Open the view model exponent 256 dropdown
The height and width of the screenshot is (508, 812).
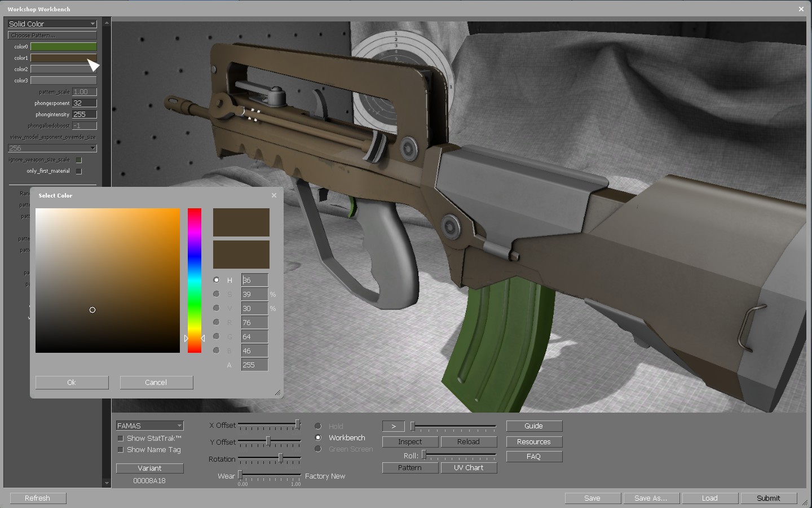click(x=52, y=148)
